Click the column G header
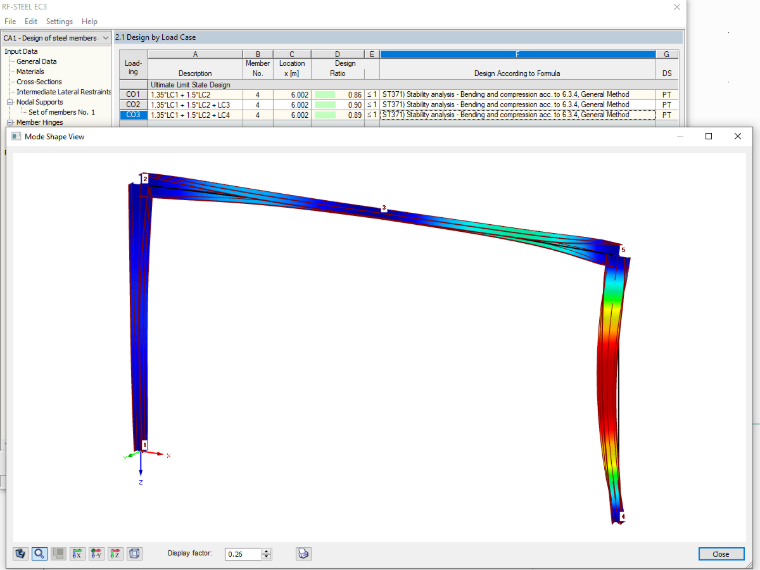Viewport: 760px width, 570px height. pos(666,54)
